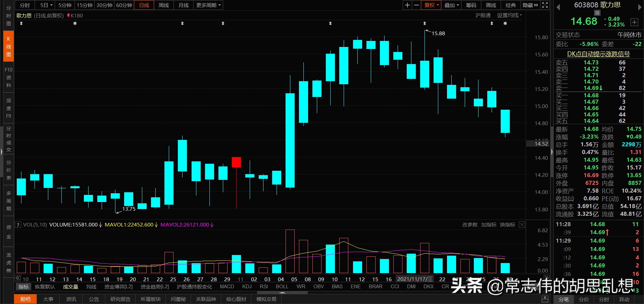Expand the 更多周期 dropdown

[208, 5]
